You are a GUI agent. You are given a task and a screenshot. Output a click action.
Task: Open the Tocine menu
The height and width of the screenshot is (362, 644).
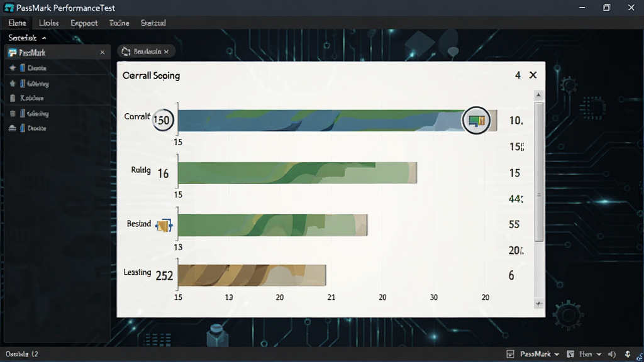tap(119, 23)
